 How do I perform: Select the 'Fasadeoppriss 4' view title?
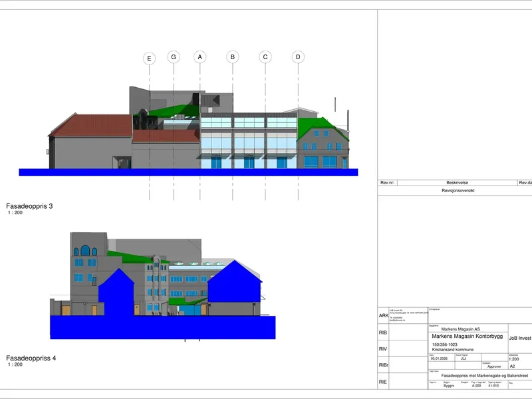31,358
